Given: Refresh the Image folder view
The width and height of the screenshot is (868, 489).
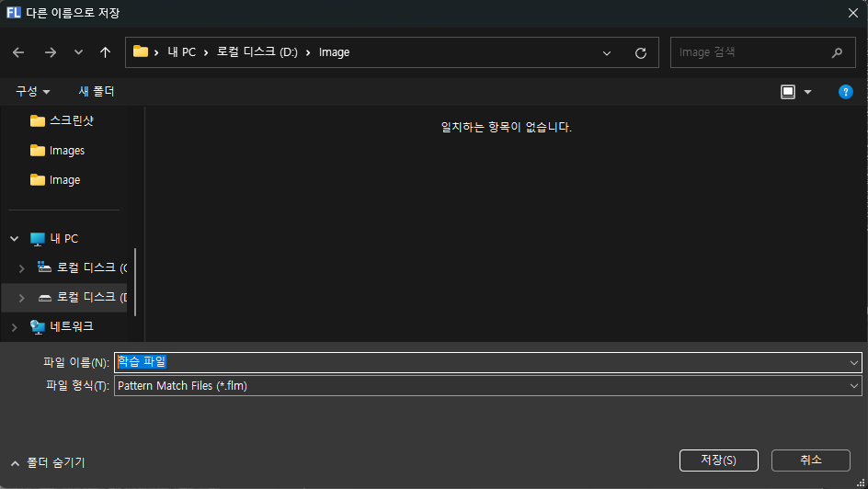Looking at the screenshot, I should point(641,53).
